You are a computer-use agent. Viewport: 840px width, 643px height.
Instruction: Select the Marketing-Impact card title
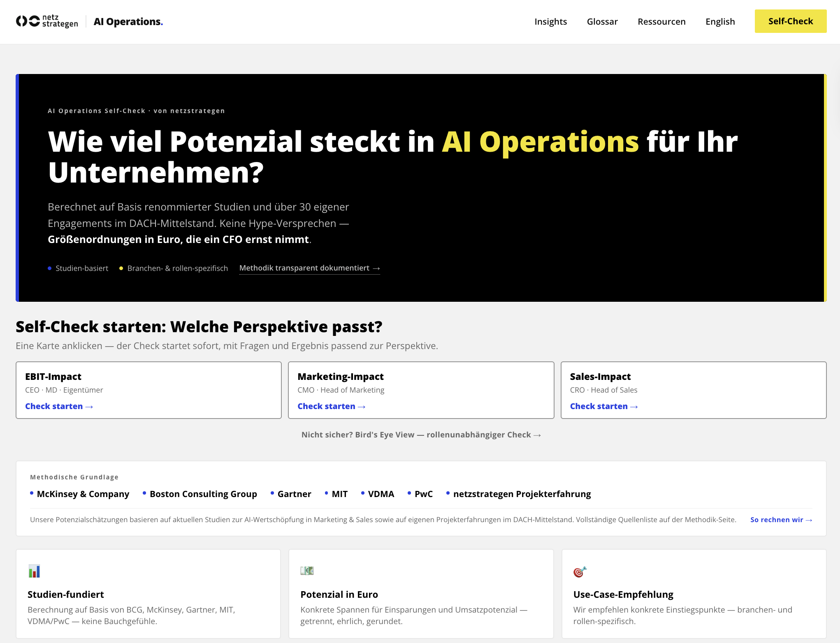[340, 377]
